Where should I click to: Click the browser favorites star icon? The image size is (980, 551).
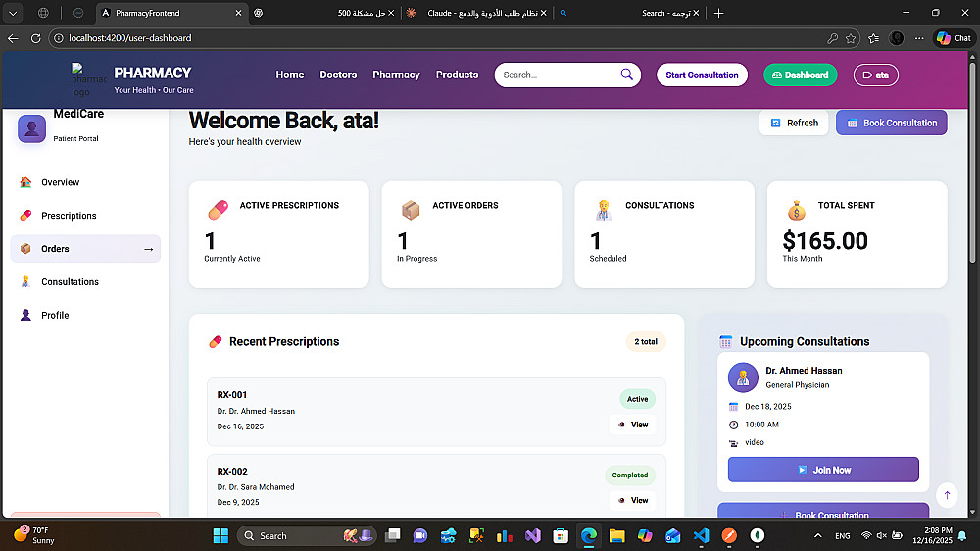[851, 38]
